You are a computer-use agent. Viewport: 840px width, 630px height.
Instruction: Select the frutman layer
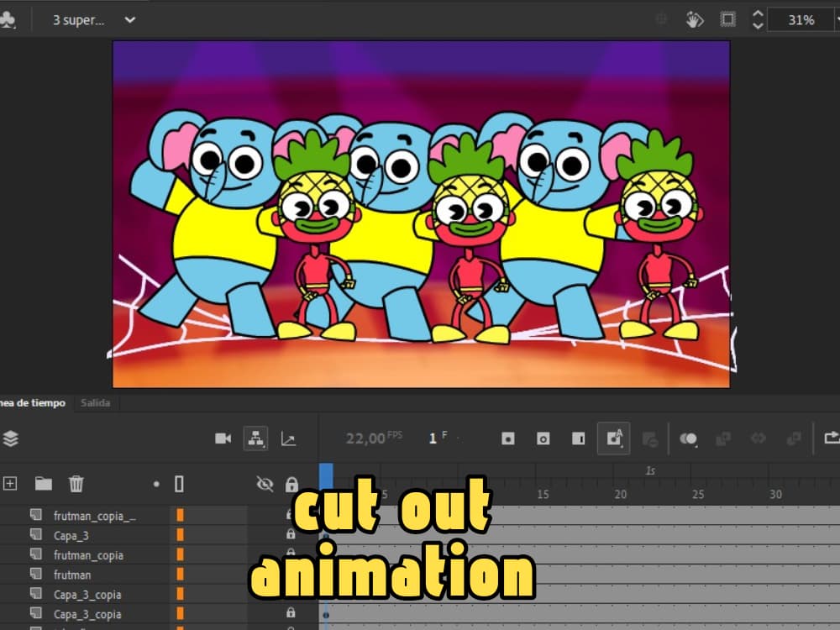[x=71, y=575]
